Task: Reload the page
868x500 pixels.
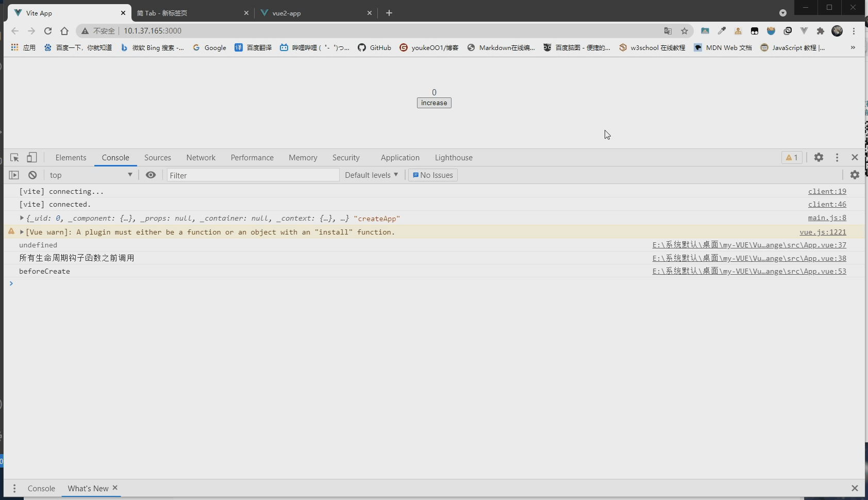Action: pos(48,31)
